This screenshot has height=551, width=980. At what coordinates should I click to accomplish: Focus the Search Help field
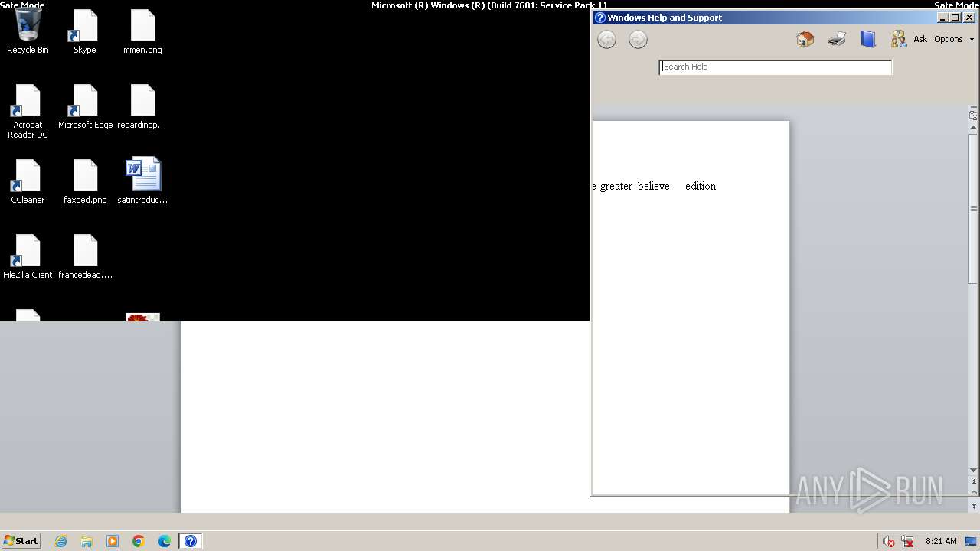[776, 67]
